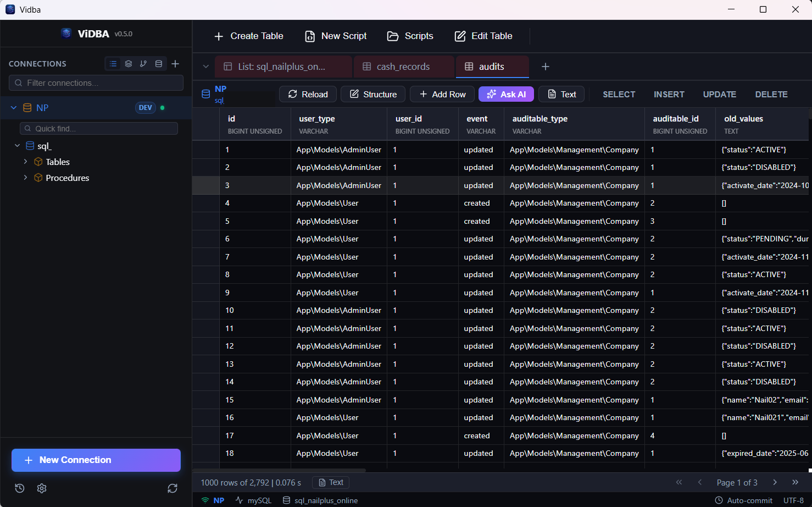Click the Text button in table toolbar

coord(561,94)
